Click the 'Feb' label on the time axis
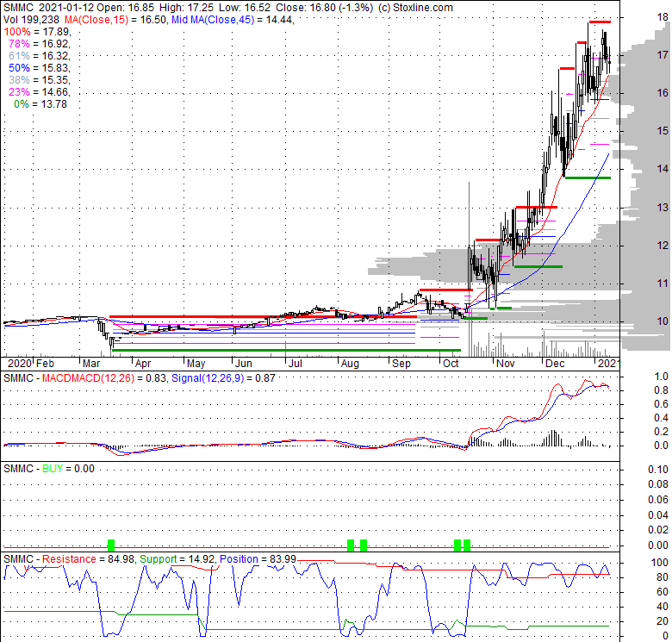Image resolution: width=672 pixels, height=642 pixels. point(45,364)
